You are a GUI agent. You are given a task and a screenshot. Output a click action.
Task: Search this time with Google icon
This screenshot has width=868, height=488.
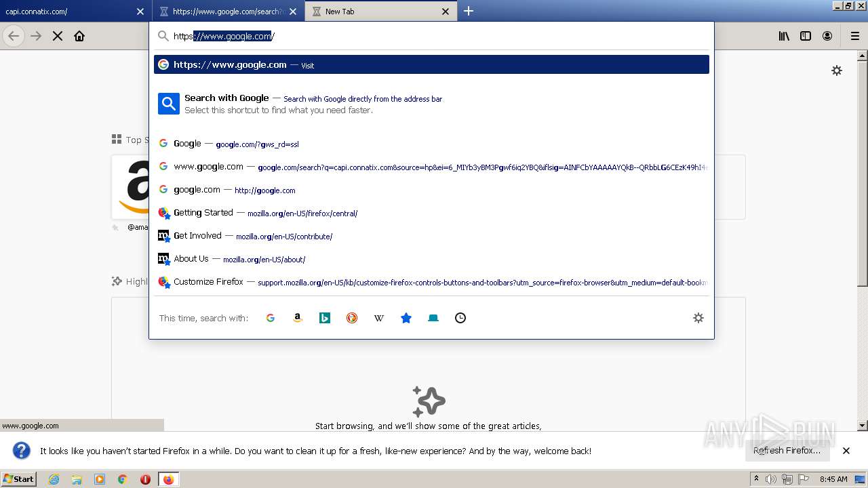(271, 318)
